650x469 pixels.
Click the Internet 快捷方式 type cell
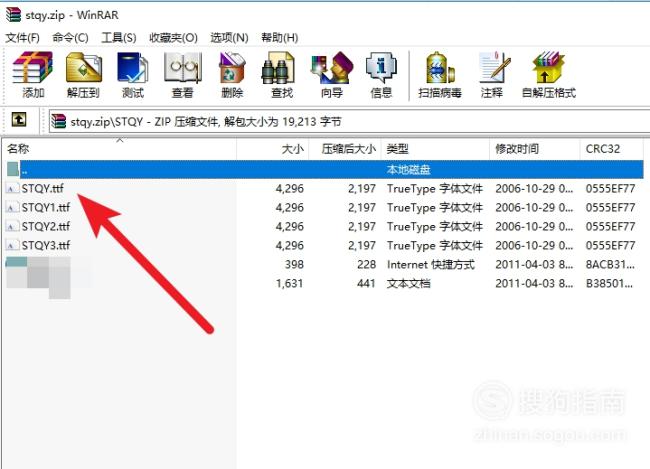pyautogui.click(x=431, y=265)
